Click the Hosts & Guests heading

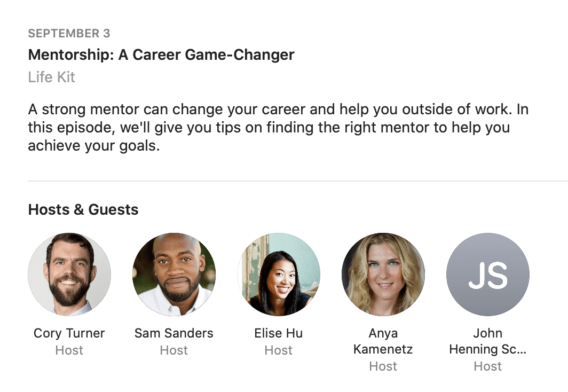click(x=83, y=209)
